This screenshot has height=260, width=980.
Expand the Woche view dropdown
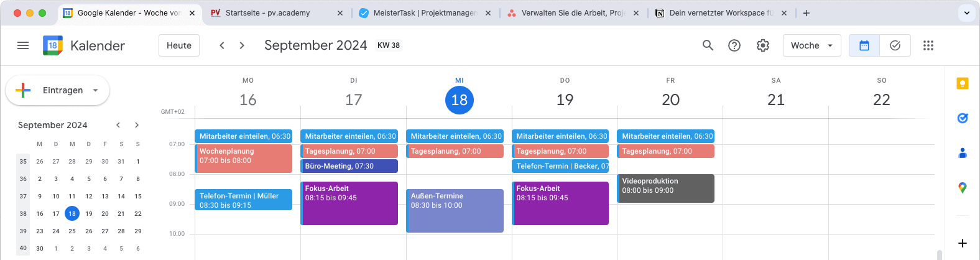tap(811, 45)
